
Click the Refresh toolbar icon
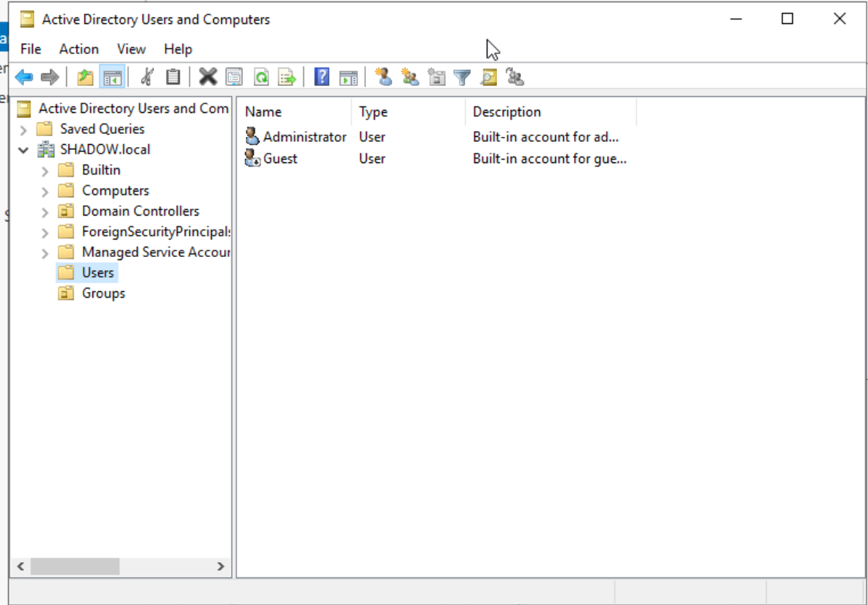click(x=260, y=77)
